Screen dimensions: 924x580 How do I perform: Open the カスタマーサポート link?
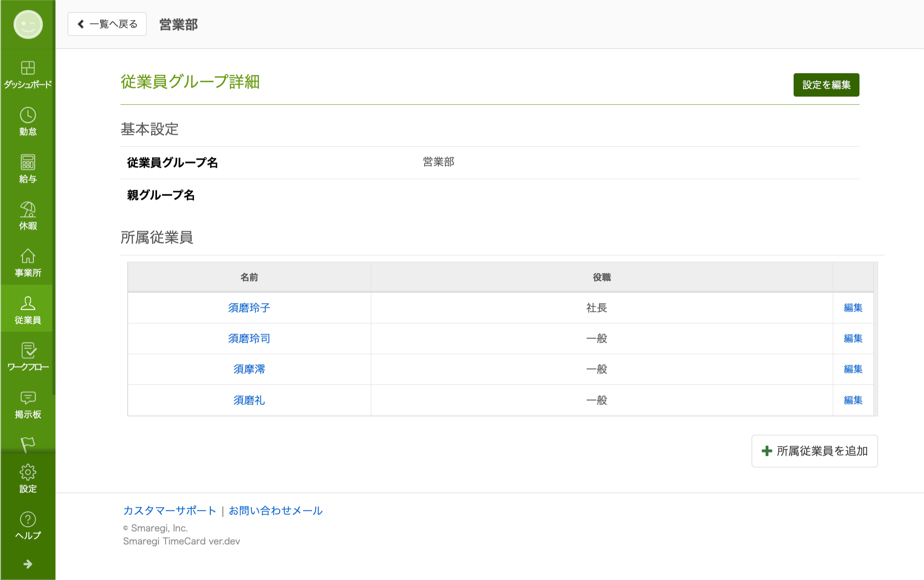click(x=170, y=511)
